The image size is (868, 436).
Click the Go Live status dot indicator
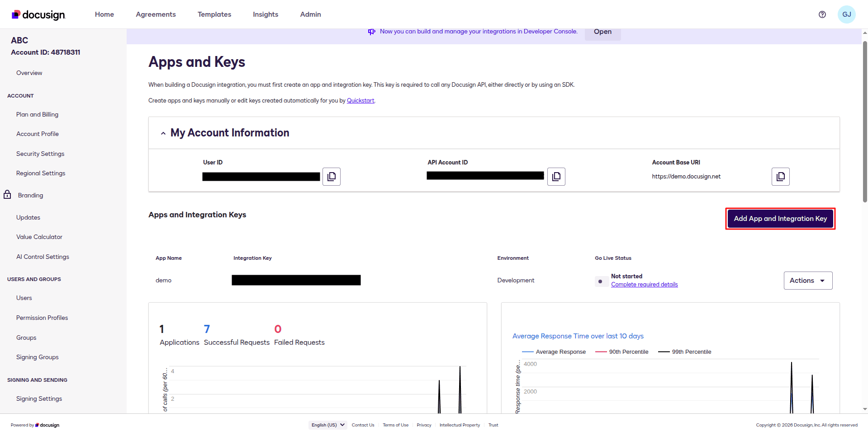pyautogui.click(x=600, y=281)
